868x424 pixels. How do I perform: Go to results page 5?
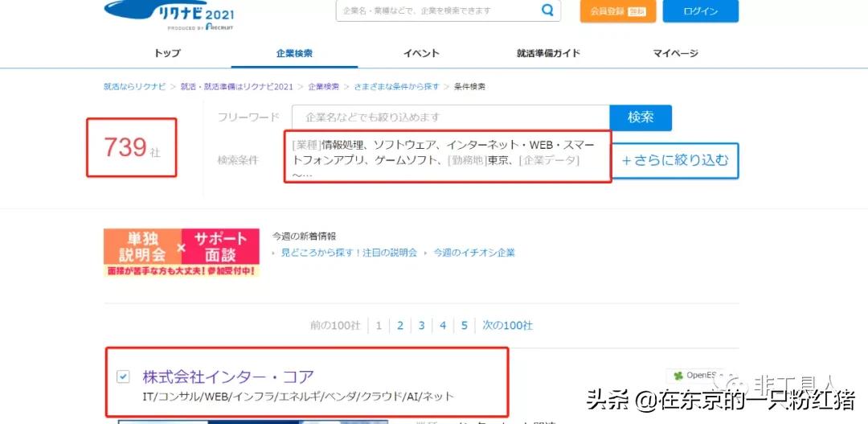pos(465,326)
